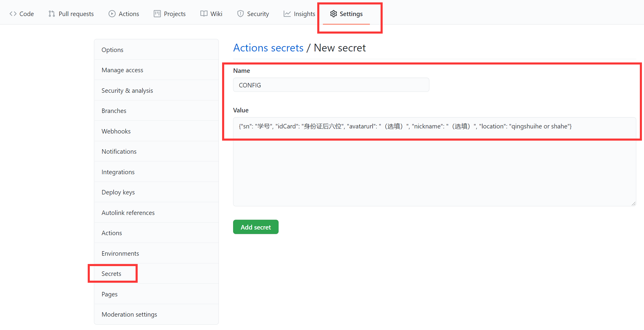Select Manage access in sidebar
Viewport: 644px width, 330px height.
(x=122, y=70)
